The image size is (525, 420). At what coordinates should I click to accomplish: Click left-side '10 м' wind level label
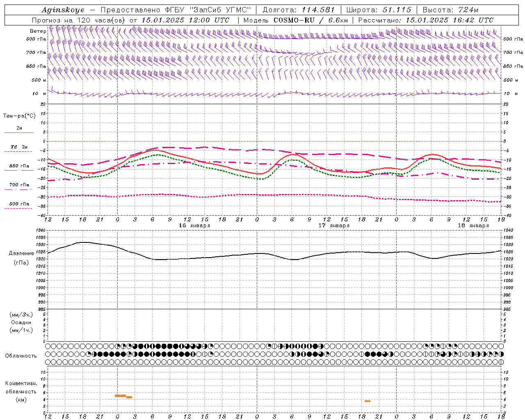[x=39, y=94]
